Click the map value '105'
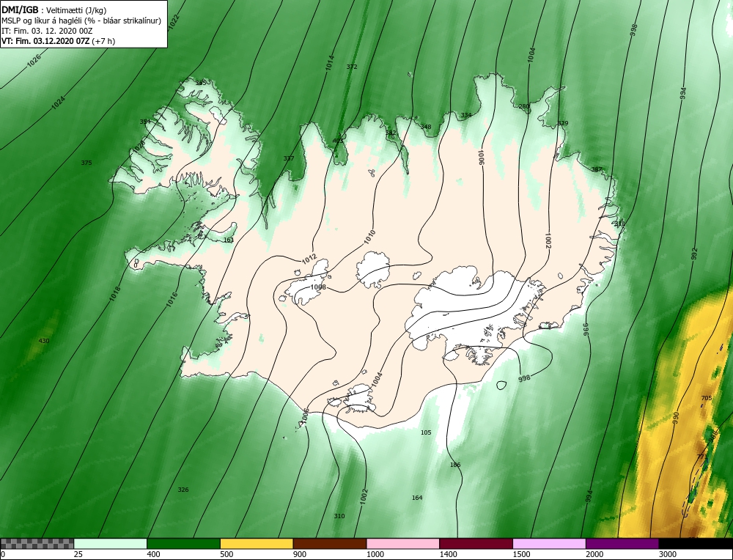 tap(426, 433)
